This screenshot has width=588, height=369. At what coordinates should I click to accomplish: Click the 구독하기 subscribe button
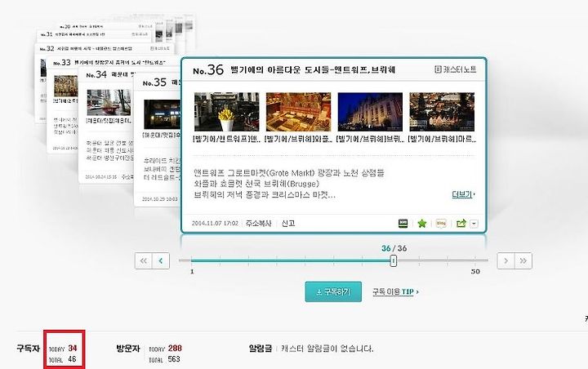click(333, 291)
